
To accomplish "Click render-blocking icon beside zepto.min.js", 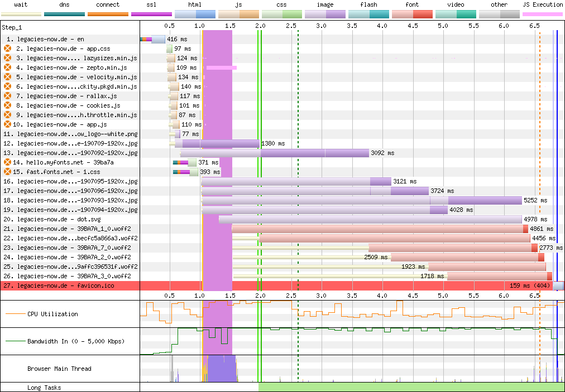I will [x=7, y=67].
